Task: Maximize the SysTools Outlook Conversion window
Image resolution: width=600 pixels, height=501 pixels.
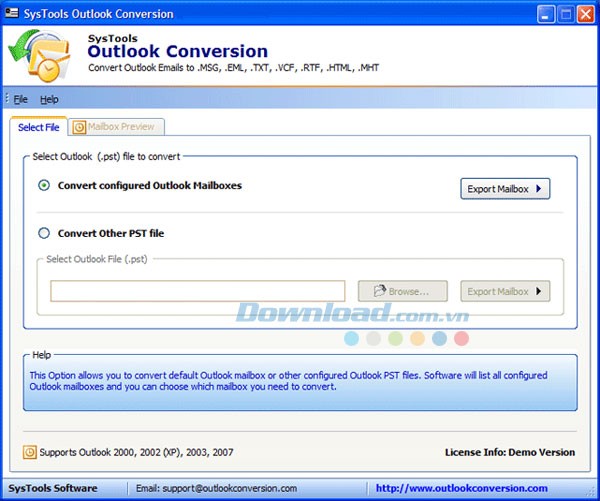Action: point(566,15)
